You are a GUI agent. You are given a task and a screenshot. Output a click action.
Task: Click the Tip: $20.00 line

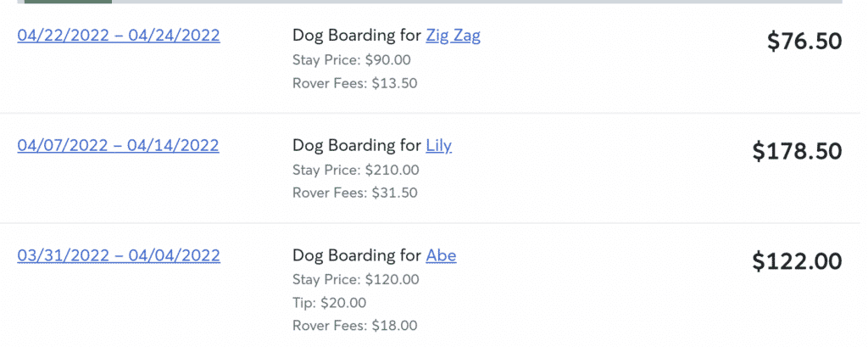330,303
